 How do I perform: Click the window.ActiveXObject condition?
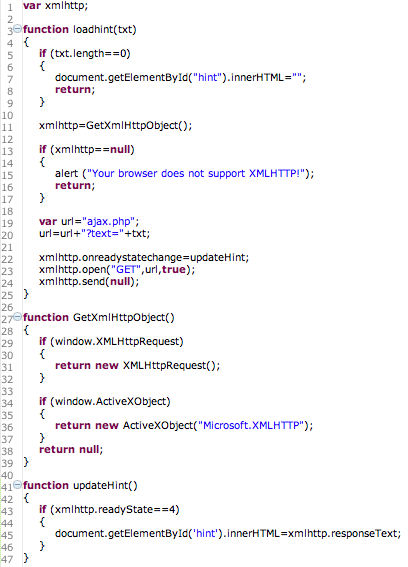[110, 401]
